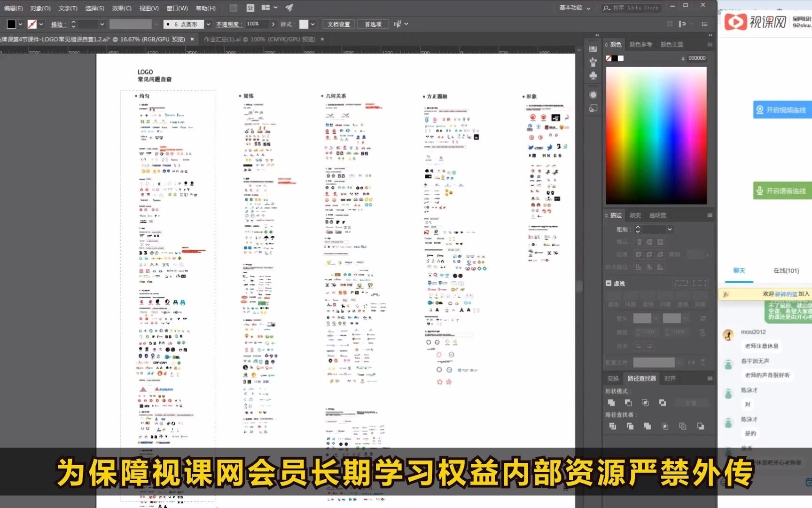The width and height of the screenshot is (812, 508).
Task: Click the stroke weight stepper in Stroke panel
Action: coord(638,229)
